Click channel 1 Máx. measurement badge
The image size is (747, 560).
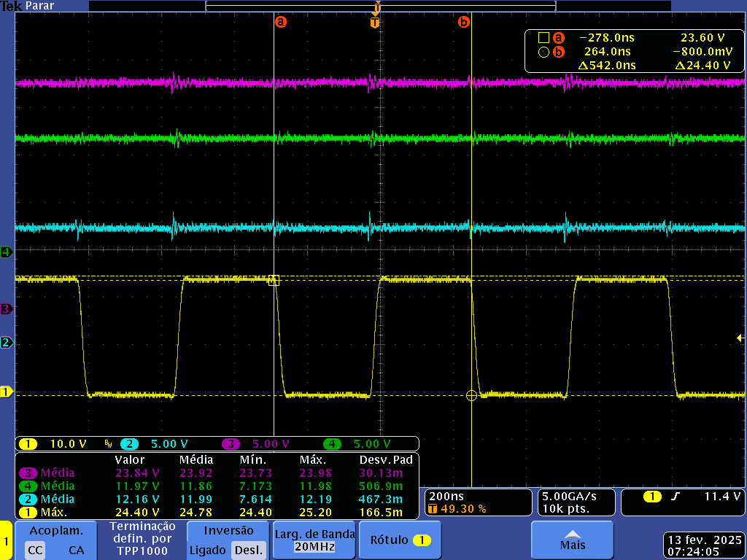tap(28, 513)
